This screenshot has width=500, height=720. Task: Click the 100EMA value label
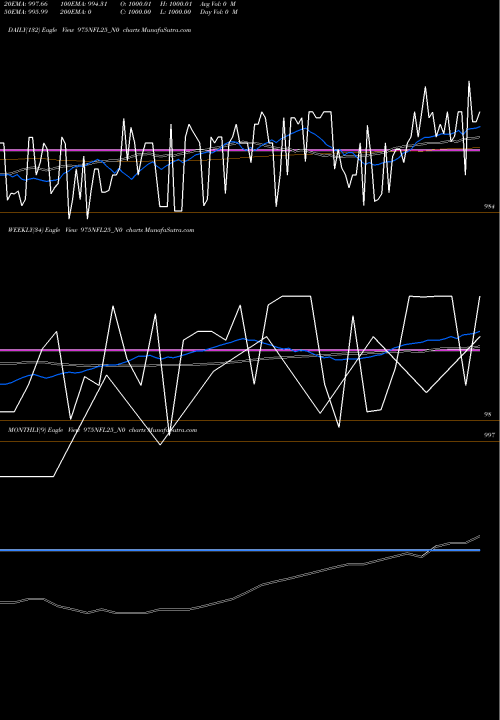[x=84, y=4]
